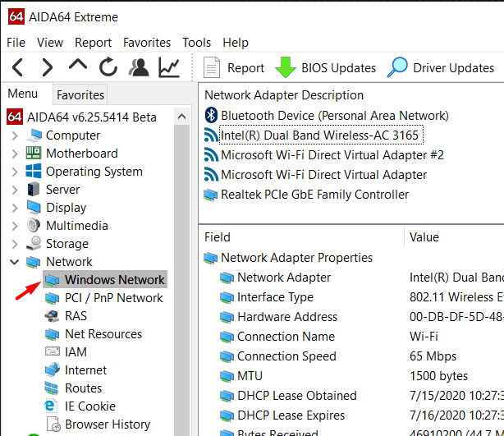
Task: Select the Computer icon in tree
Action: [34, 135]
